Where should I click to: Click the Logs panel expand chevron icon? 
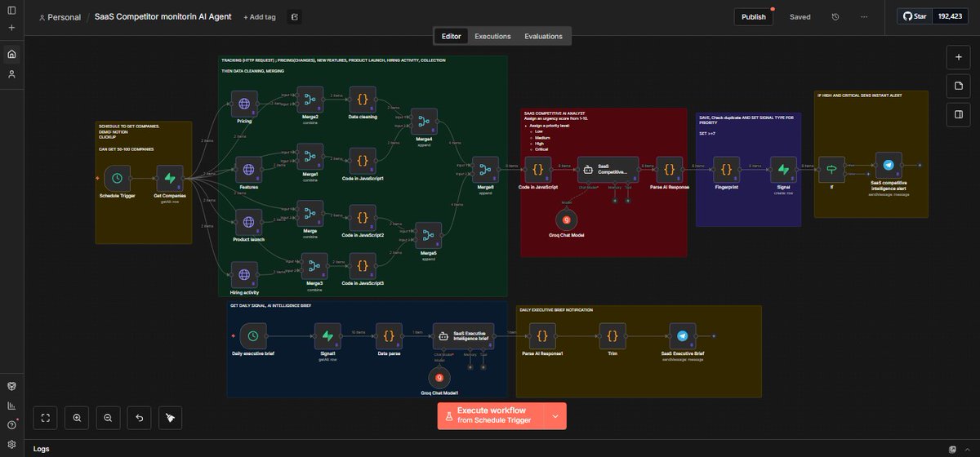[969, 449]
